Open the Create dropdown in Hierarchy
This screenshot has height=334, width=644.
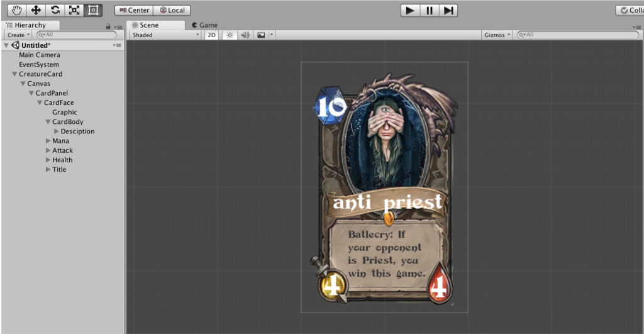point(18,35)
